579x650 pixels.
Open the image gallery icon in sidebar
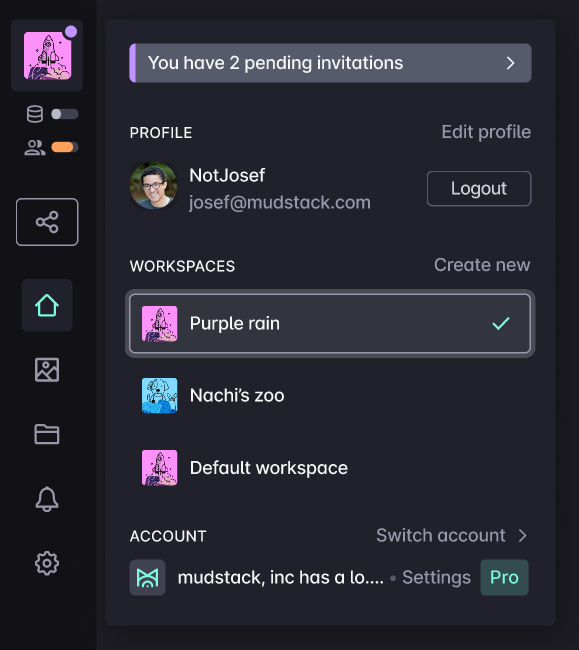[x=47, y=370]
